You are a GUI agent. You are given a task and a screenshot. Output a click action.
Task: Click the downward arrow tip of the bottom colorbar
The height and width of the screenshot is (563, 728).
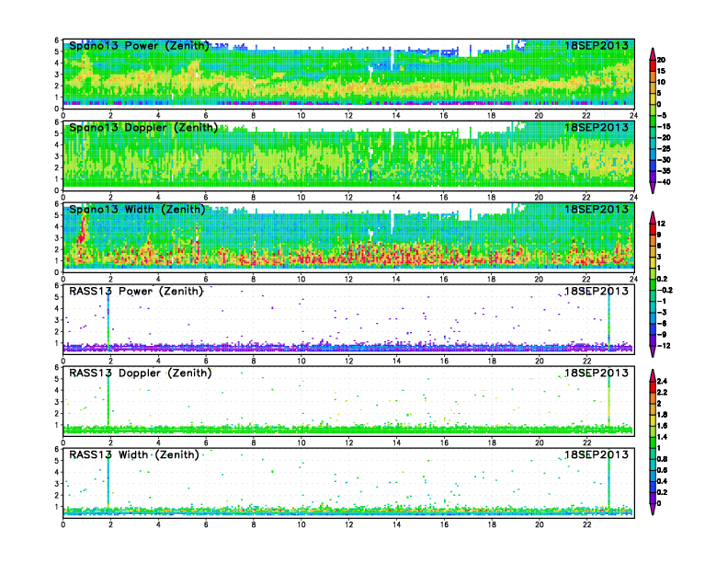(x=653, y=511)
